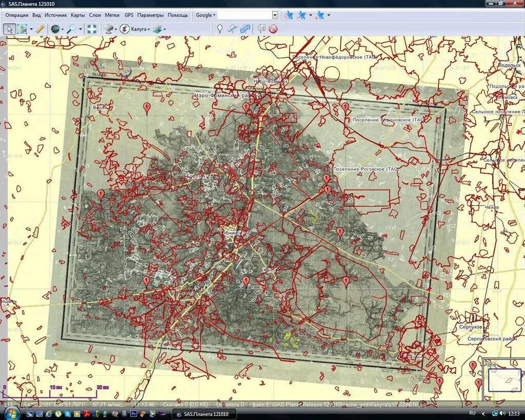Expand the third GPS icon dropdown
Image resolution: width=525 pixels, height=420 pixels.
tap(329, 15)
